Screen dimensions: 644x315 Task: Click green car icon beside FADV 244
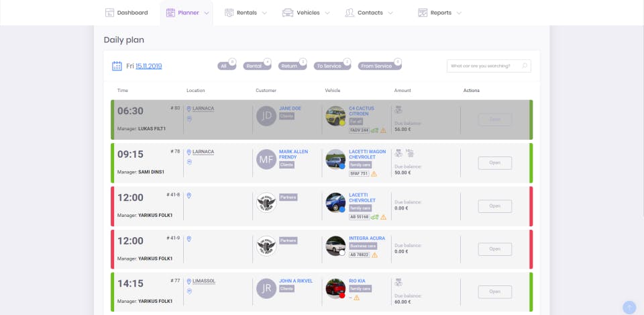point(374,130)
